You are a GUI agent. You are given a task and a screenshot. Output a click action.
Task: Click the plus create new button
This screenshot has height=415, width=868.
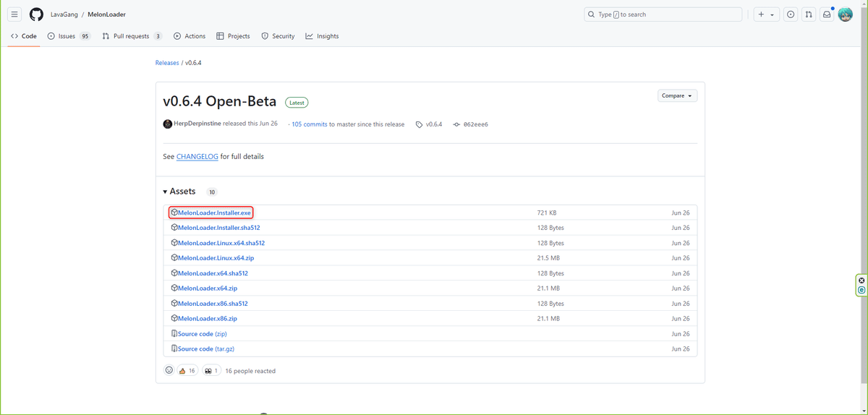[x=761, y=14]
